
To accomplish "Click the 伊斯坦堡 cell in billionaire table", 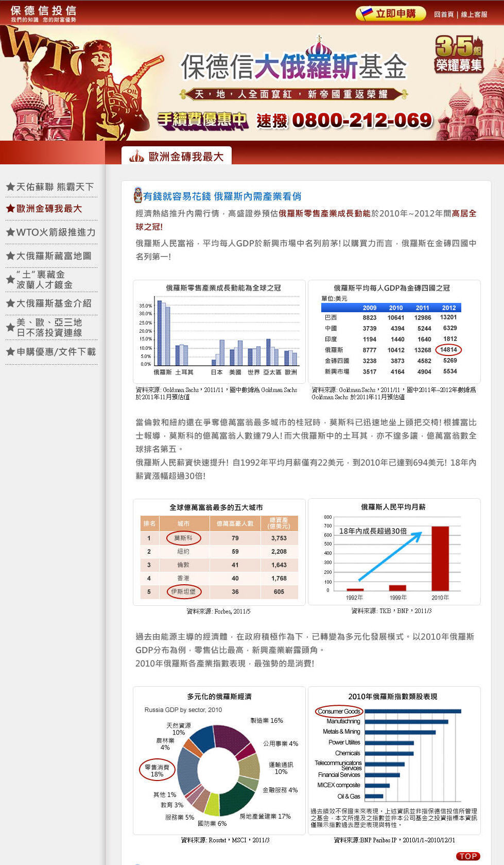I will click(184, 591).
